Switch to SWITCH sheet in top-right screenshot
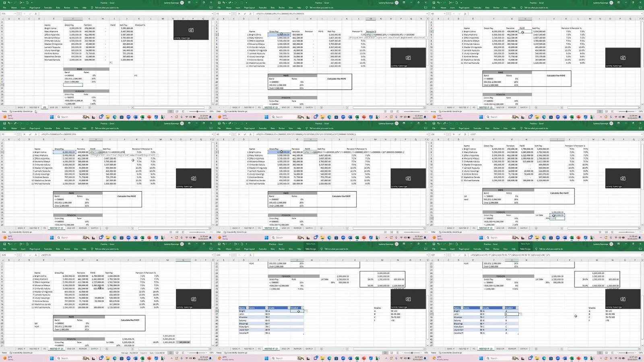 tap(524, 108)
